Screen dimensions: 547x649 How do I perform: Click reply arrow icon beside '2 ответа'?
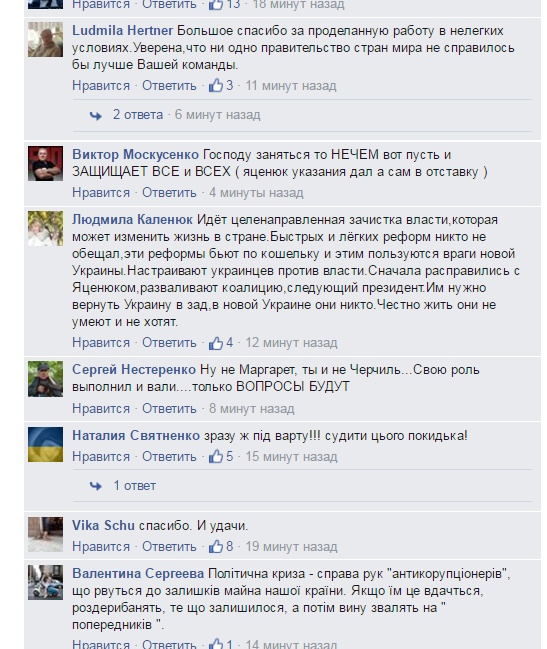[96, 115]
